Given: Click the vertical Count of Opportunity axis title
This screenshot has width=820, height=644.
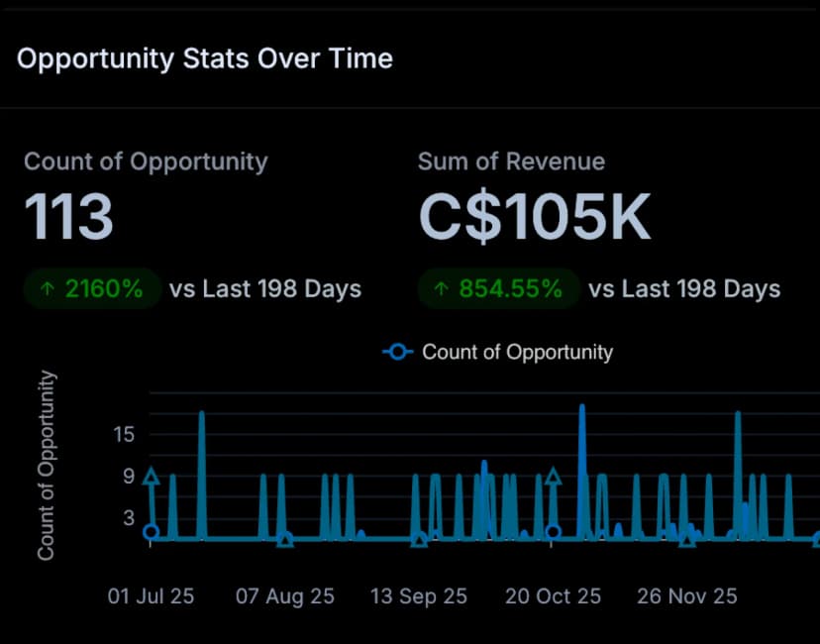Looking at the screenshot, I should pos(47,465).
